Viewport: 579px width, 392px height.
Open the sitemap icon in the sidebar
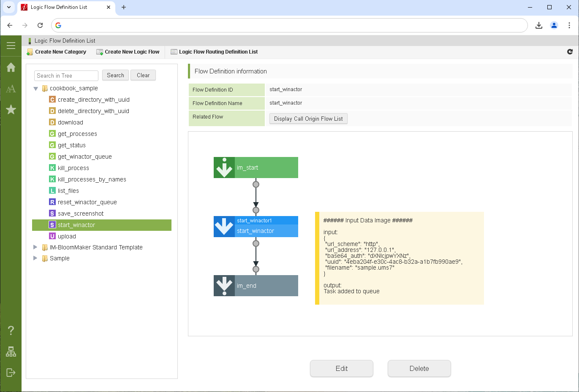click(x=11, y=351)
